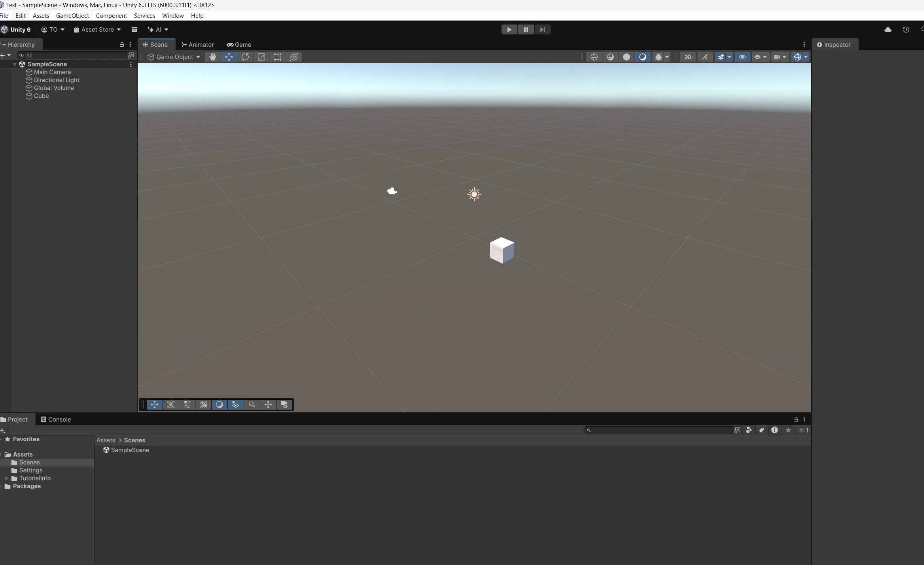924x565 pixels.
Task: Switch to the Game tab
Action: point(239,45)
